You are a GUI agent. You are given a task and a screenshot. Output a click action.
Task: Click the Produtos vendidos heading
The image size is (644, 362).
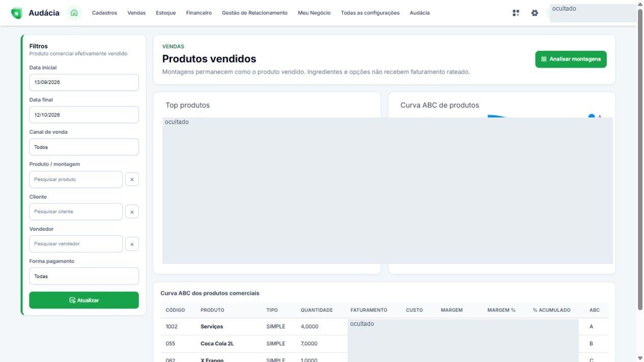(x=209, y=59)
